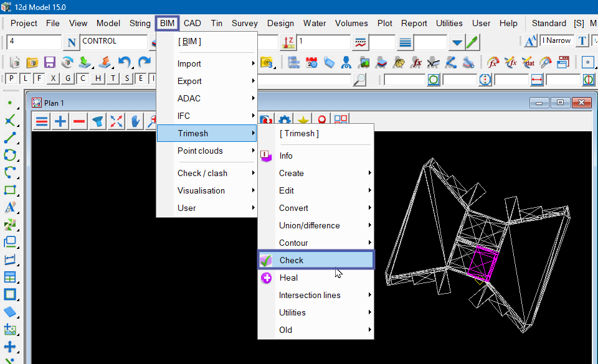Viewport: 598px width, 364px height.
Task: Click the Plan 1 pan hand icon
Action: 135,121
